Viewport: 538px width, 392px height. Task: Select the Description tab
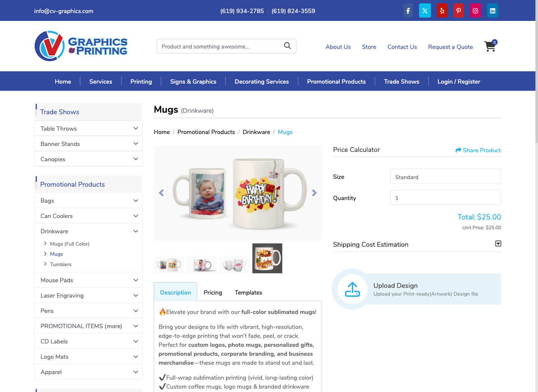(x=176, y=292)
